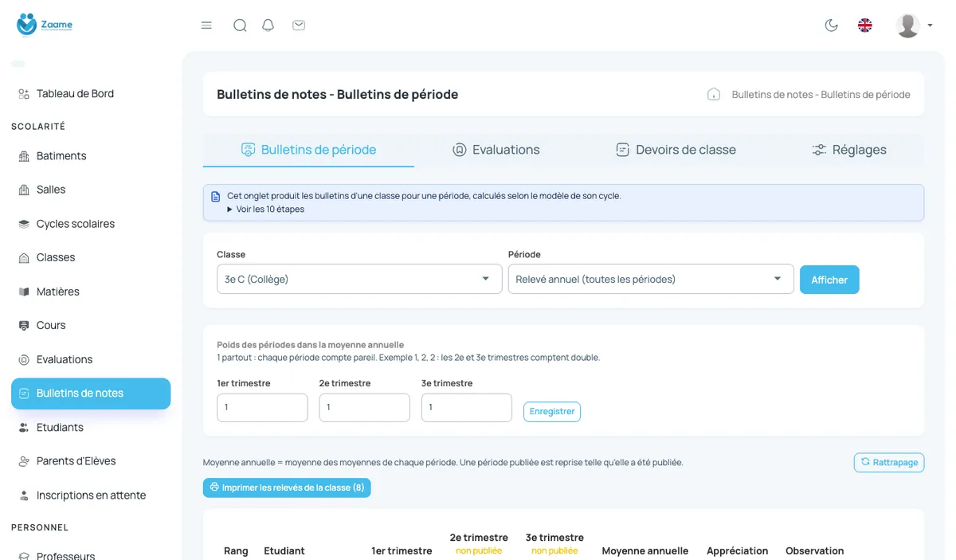The image size is (956, 560).
Task: Open Etudiants in the sidebar
Action: tap(91, 428)
